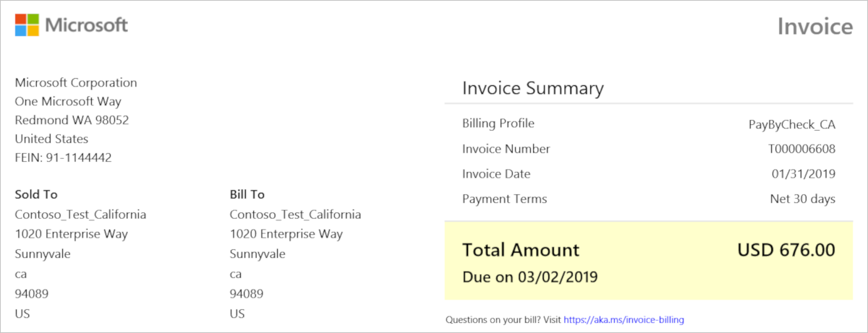Click the Microsoft Corporation address line
This screenshot has height=333, width=868.
tap(76, 82)
